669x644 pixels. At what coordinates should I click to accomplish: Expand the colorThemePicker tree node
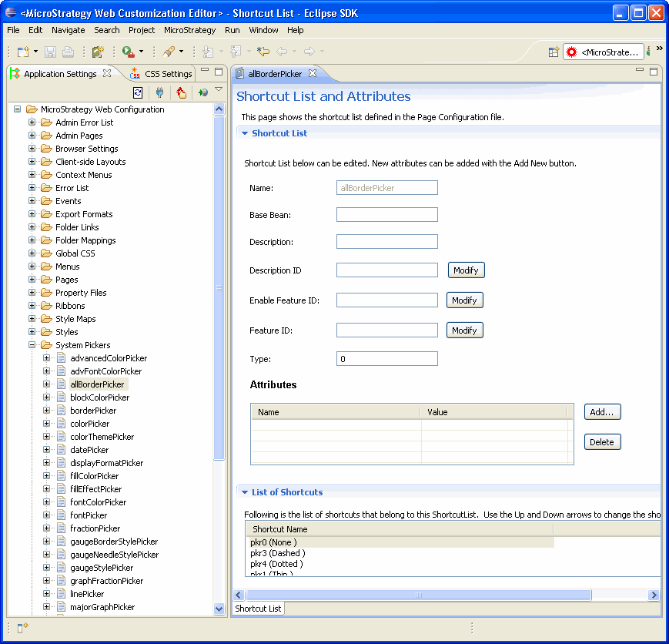tap(46, 437)
